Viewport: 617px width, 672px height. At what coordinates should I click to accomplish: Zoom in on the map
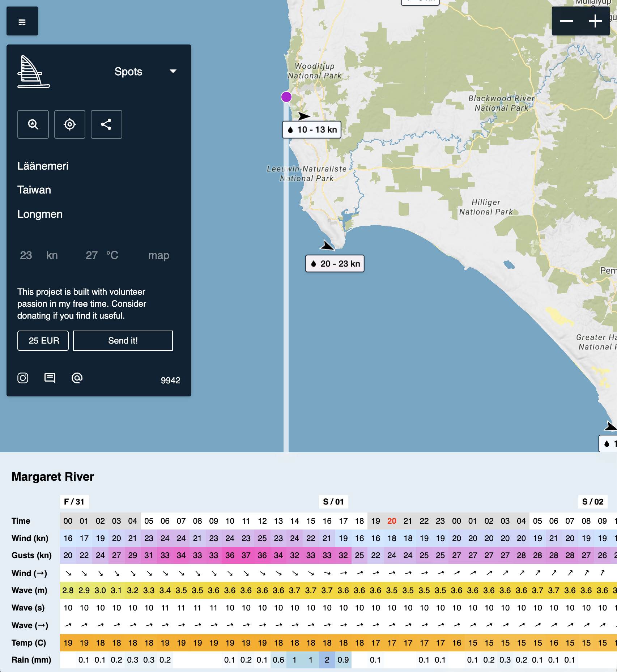coord(595,21)
